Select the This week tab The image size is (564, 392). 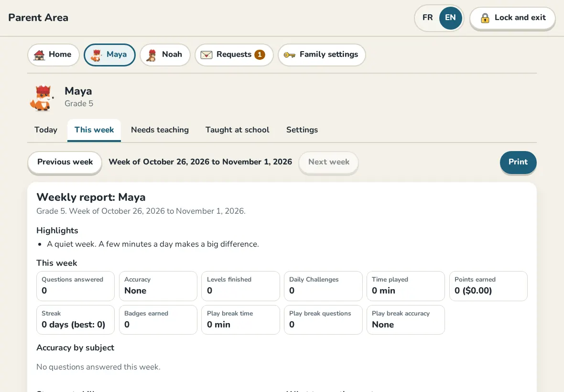94,130
